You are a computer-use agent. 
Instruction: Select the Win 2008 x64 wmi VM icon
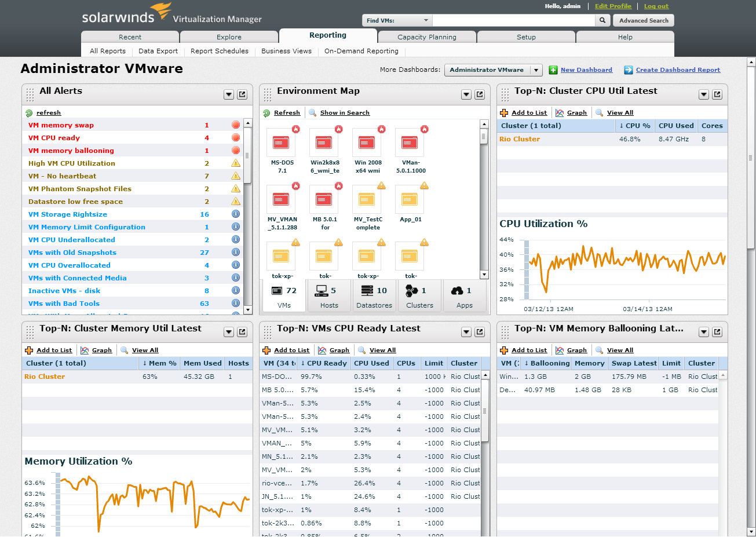pyautogui.click(x=368, y=142)
